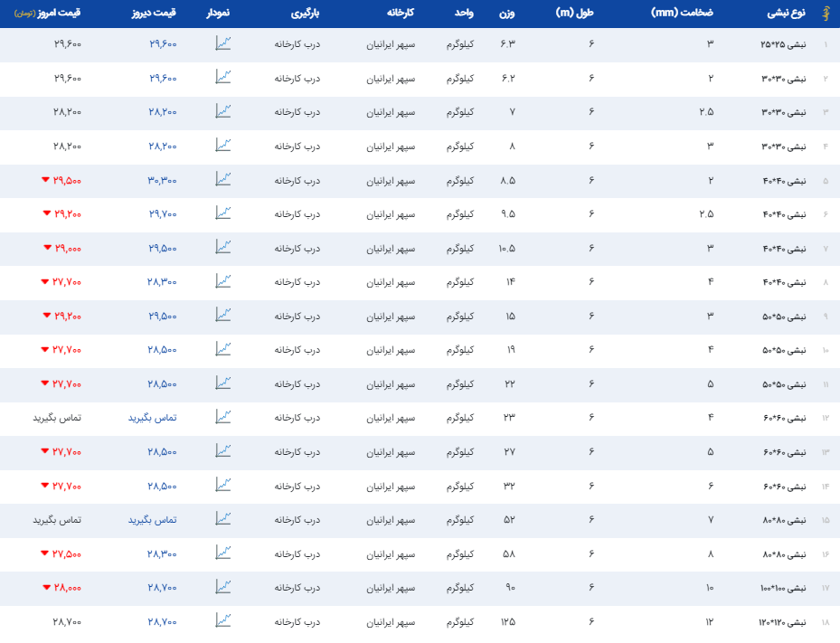Click the نمودار column header
The width and height of the screenshot is (840, 643).
[x=223, y=14]
